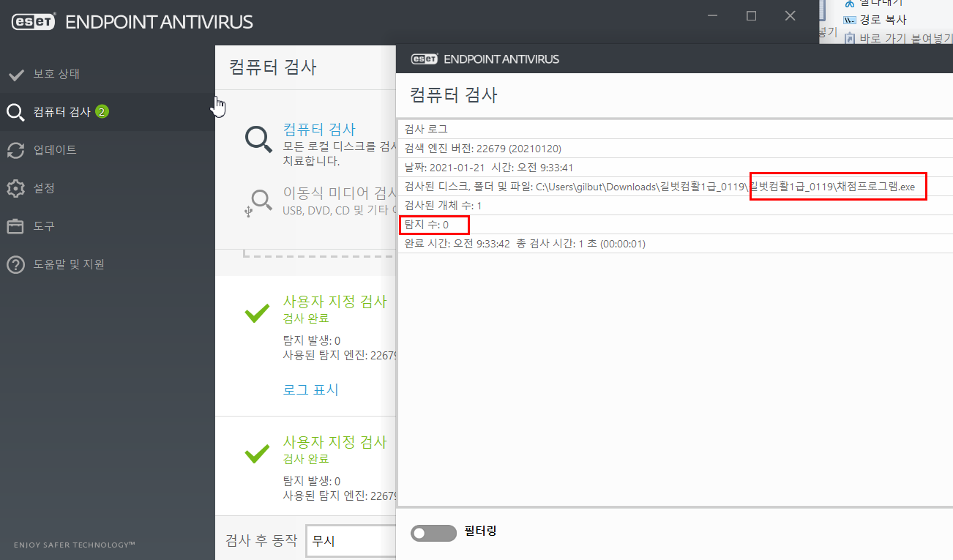Image resolution: width=953 pixels, height=560 pixels.
Task: Click the 보호 상태 checkmark icon in sidebar
Action: [16, 74]
